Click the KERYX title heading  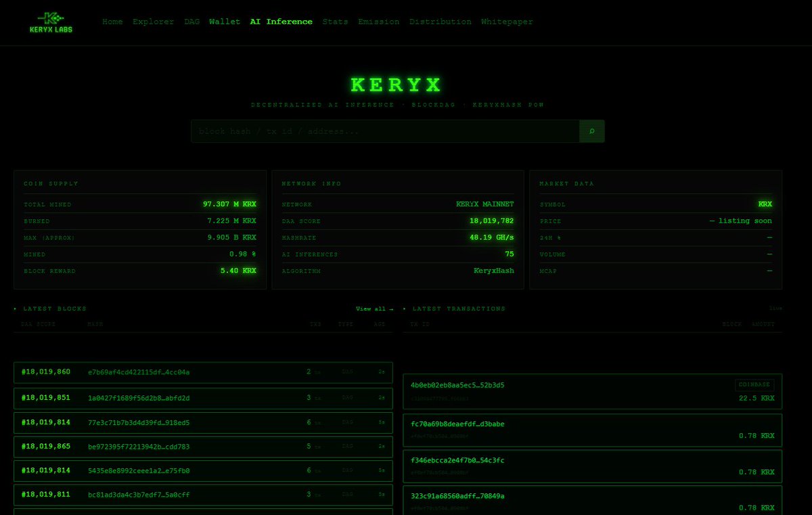[397, 85]
